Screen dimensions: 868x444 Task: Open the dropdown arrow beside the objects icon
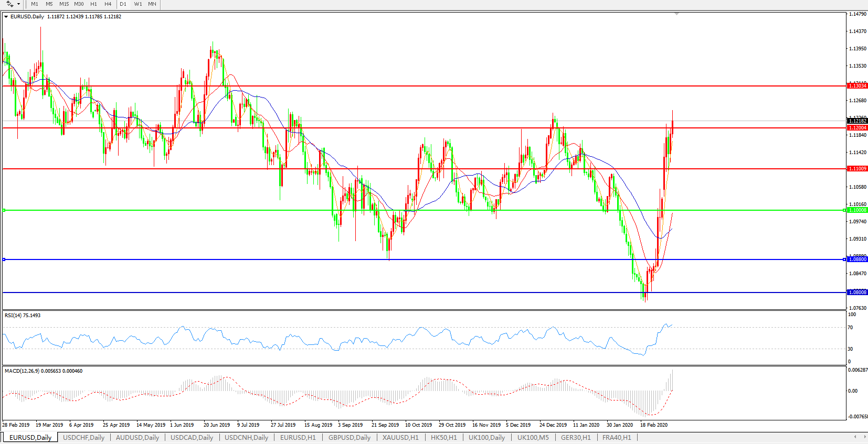point(18,4)
